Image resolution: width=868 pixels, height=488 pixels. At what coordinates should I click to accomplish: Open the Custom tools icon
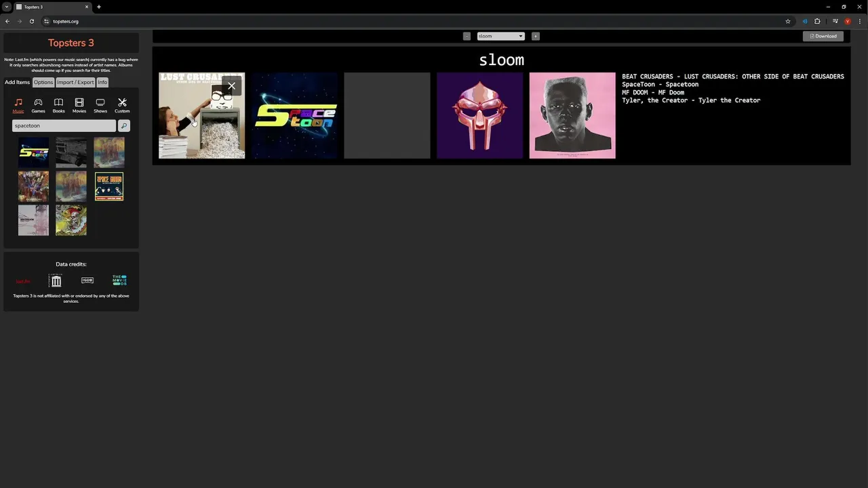tap(122, 105)
